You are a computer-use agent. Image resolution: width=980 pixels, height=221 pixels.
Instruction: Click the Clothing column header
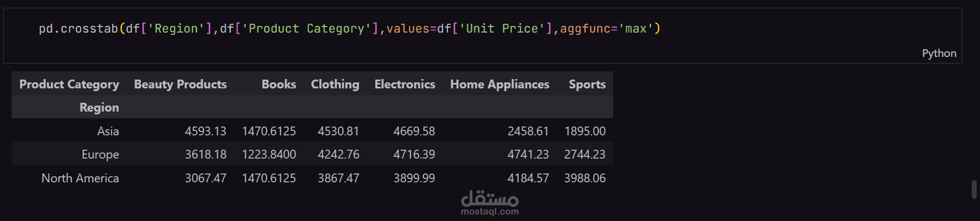tap(335, 84)
